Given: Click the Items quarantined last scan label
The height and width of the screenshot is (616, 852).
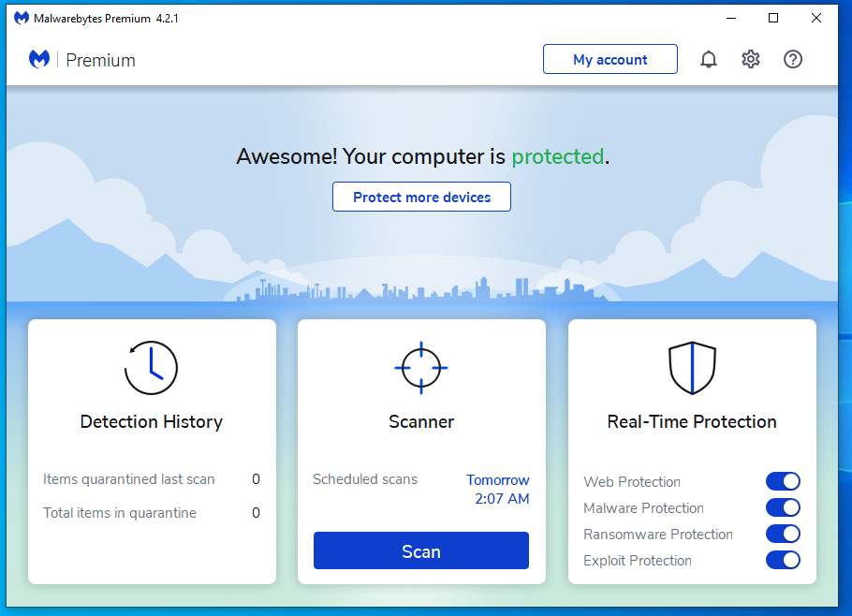Looking at the screenshot, I should 129,479.
